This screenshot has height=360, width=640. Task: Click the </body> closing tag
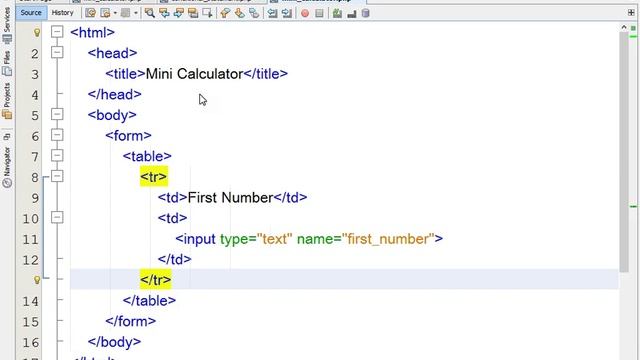tap(114, 342)
